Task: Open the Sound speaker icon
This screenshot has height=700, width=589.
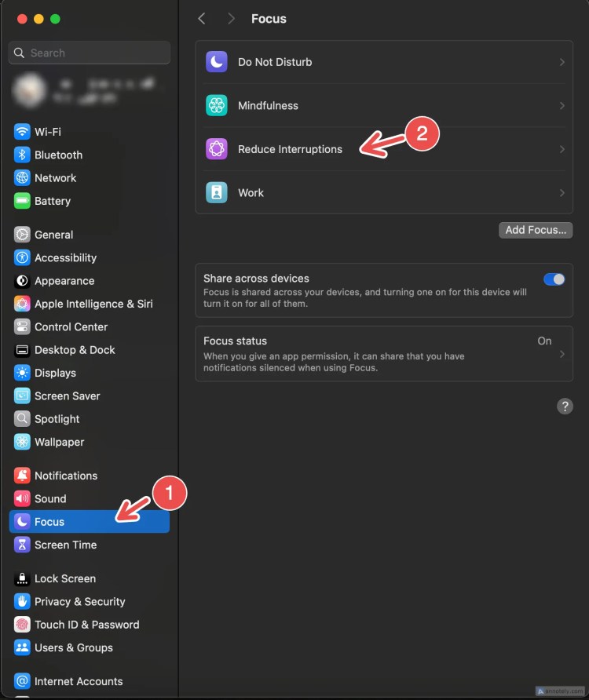Action: tap(22, 498)
